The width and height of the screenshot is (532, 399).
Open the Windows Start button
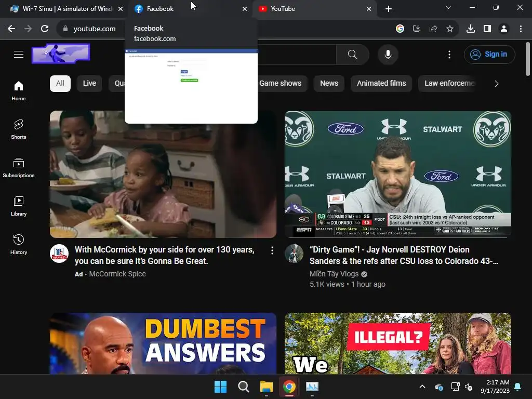[220, 387]
